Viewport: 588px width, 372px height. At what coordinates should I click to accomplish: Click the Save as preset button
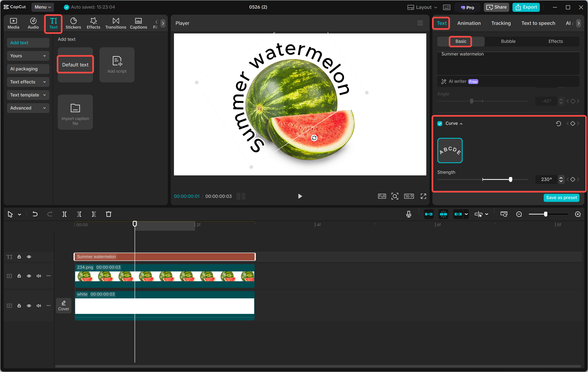click(x=561, y=198)
